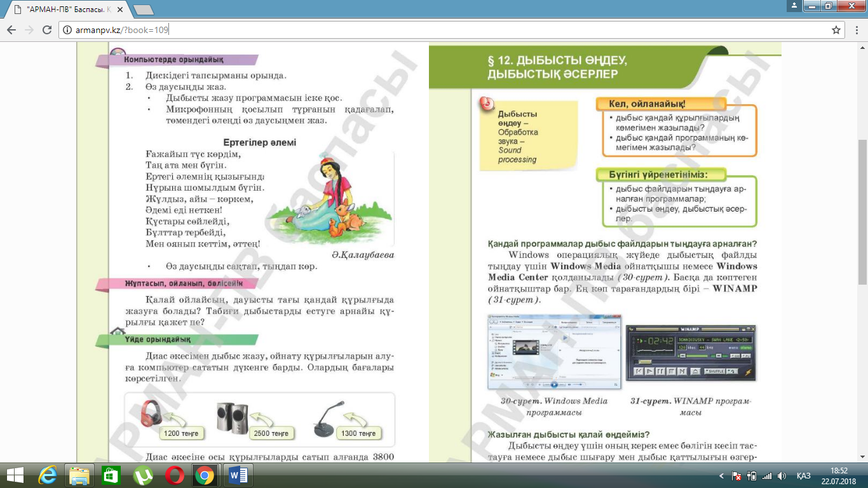Click the "1300 теңге" price label
The height and width of the screenshot is (488, 868).
(358, 433)
